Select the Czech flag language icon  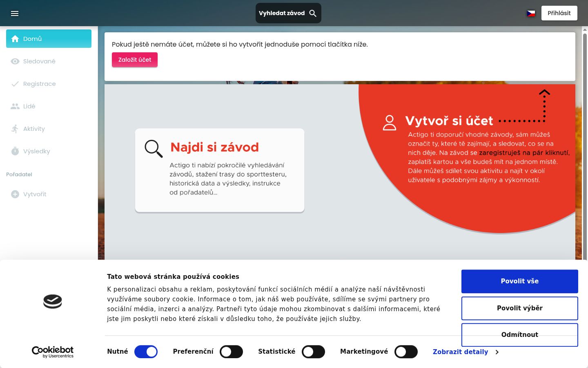coord(531,13)
